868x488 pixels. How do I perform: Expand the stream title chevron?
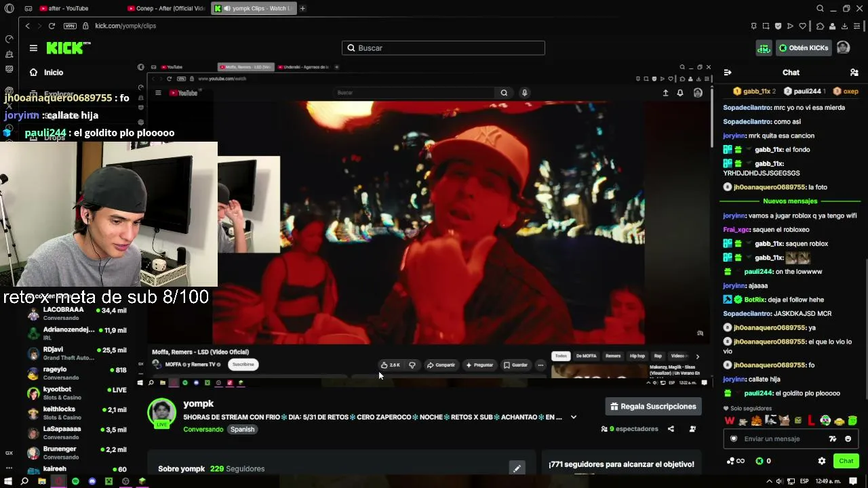coord(574,418)
